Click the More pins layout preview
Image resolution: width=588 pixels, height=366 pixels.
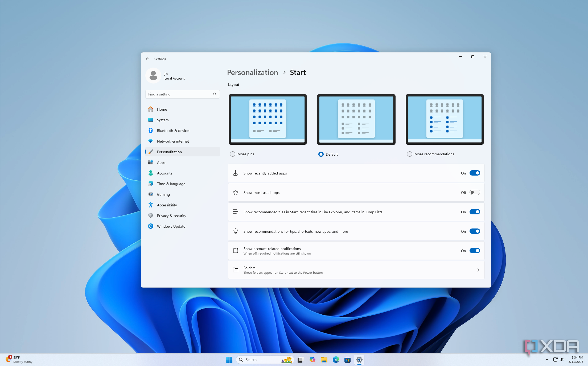point(268,119)
